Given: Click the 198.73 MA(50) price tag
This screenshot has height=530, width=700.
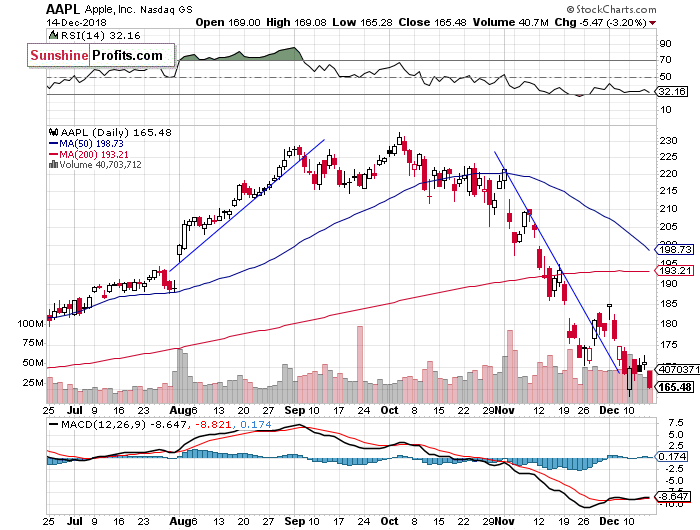Looking at the screenshot, I should tap(674, 249).
